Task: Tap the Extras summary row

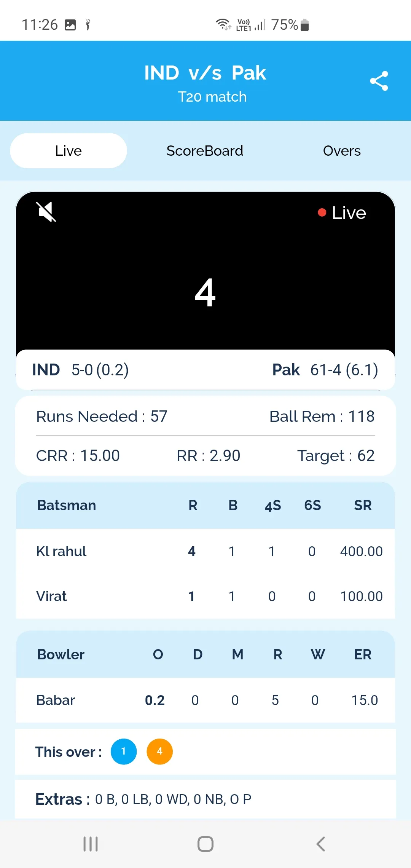Action: 205,799
